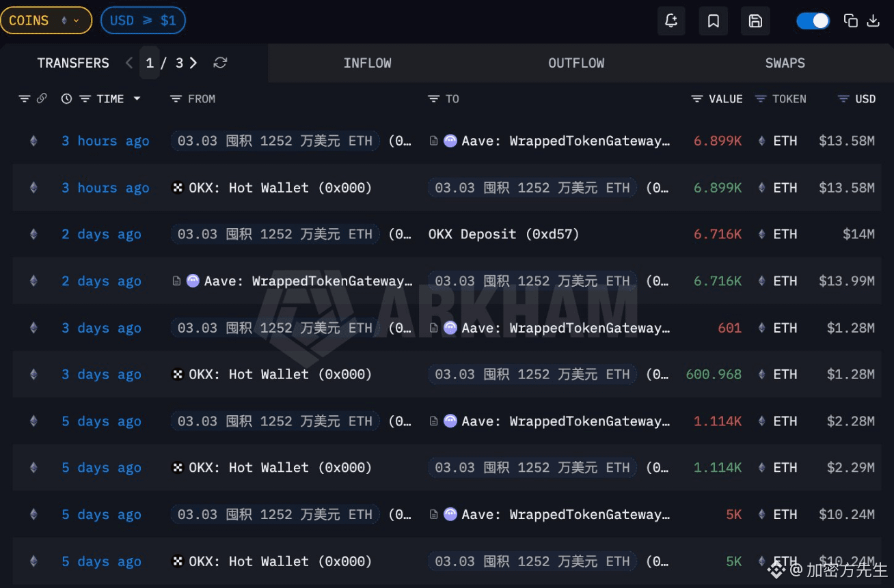Viewport: 894px width, 588px height.
Task: Open Aave recipient in the 601 ETH row
Action: 566,328
